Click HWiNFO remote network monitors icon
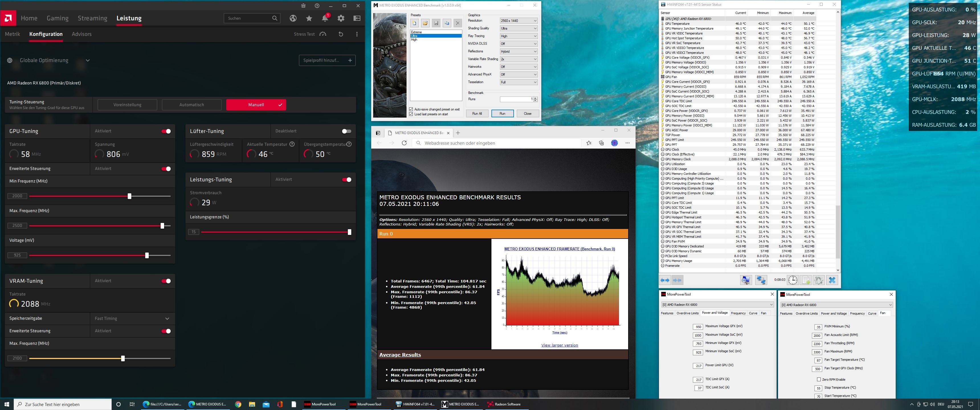Image resolution: width=980 pixels, height=410 pixels. pos(761,280)
